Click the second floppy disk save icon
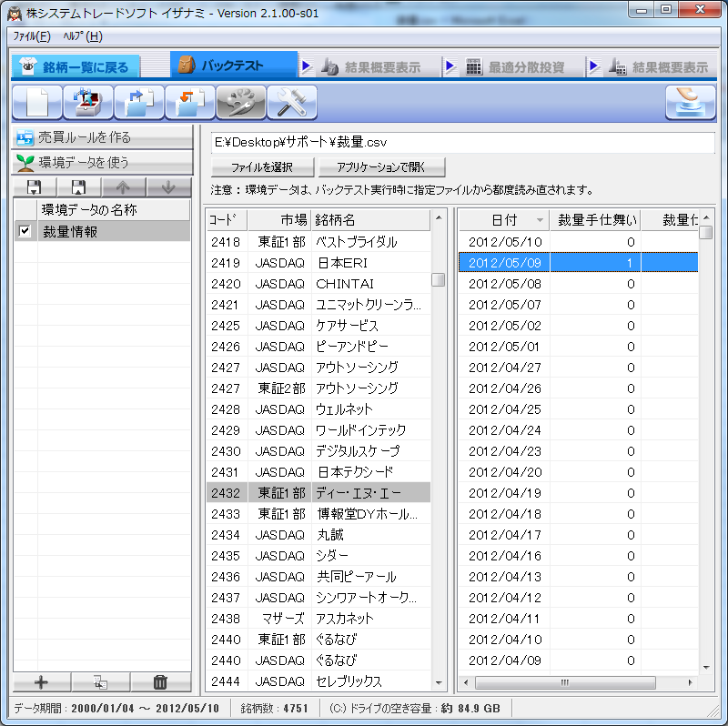This screenshot has width=728, height=726. [79, 187]
